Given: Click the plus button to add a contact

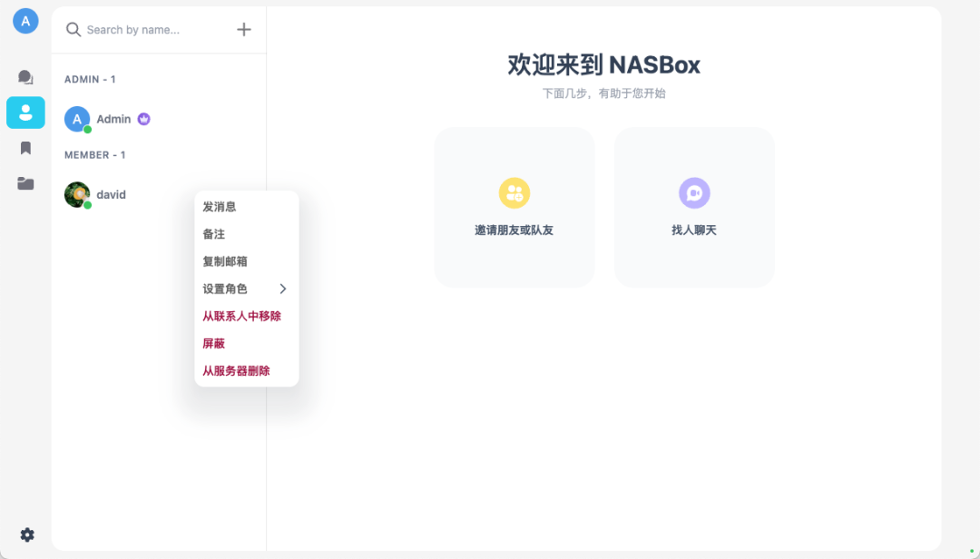Looking at the screenshot, I should (243, 29).
